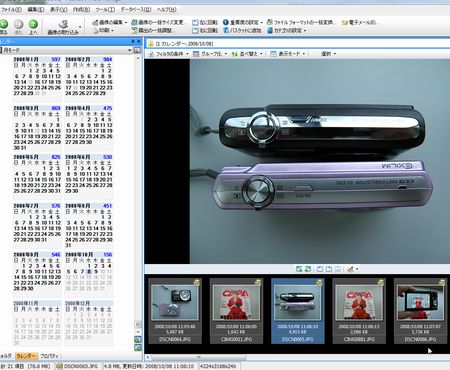Select January 2008 count 597
This screenshot has height=370, width=450.
point(56,59)
